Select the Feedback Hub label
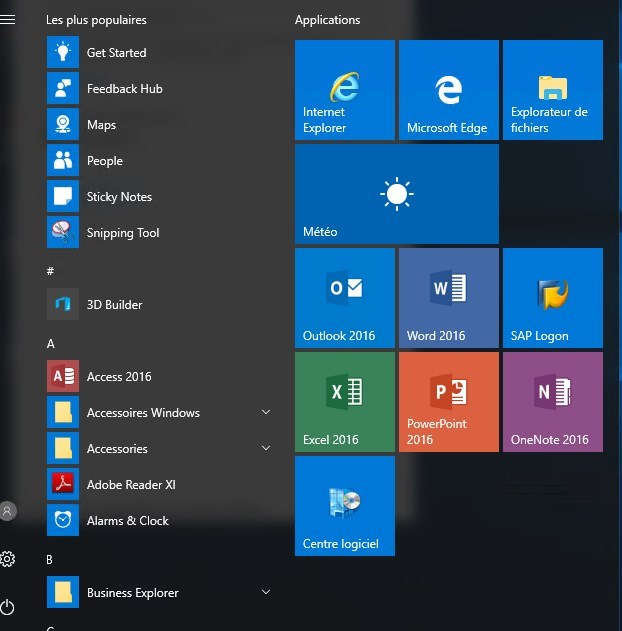Image resolution: width=622 pixels, height=631 pixels. tap(125, 89)
